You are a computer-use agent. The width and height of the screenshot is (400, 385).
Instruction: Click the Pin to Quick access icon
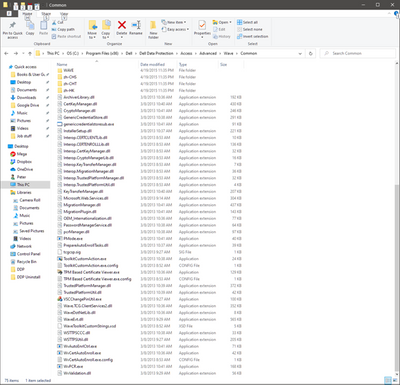coord(12,26)
